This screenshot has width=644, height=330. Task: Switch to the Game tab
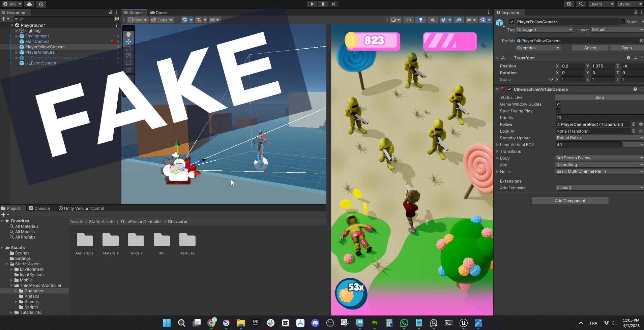click(x=158, y=12)
